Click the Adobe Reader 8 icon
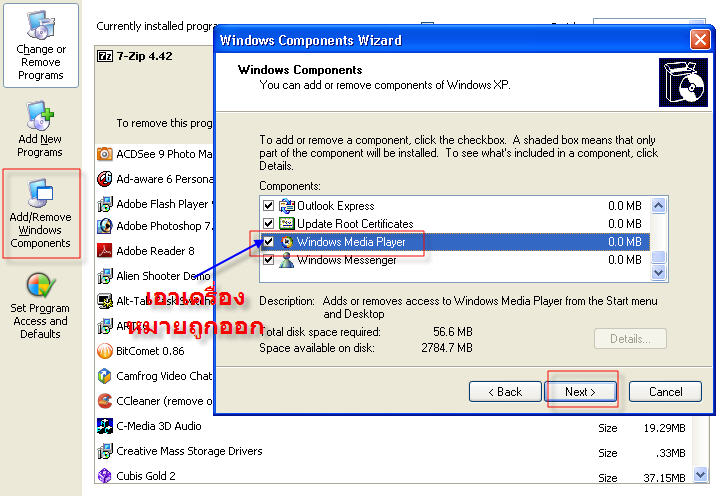 pyautogui.click(x=105, y=251)
